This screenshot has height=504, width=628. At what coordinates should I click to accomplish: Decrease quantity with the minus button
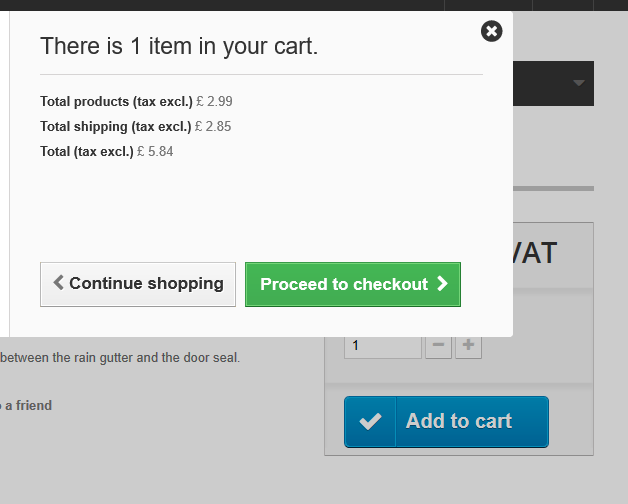[x=438, y=347]
